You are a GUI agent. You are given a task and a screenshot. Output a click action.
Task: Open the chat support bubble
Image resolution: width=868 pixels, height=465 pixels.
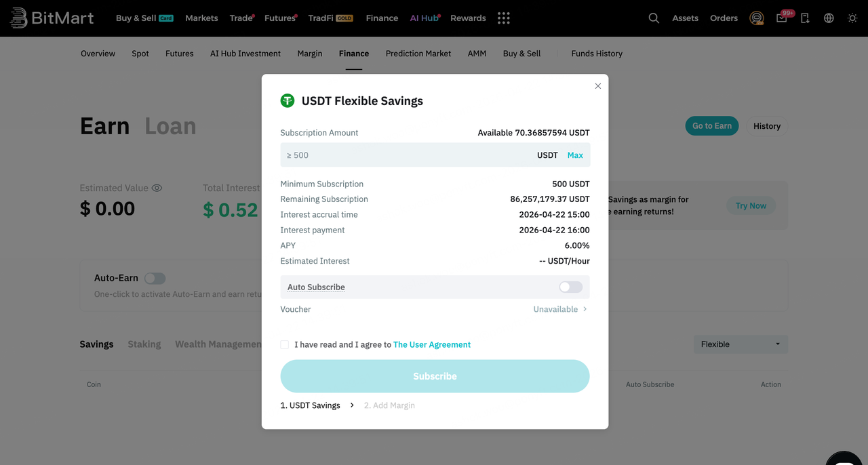pos(844,459)
